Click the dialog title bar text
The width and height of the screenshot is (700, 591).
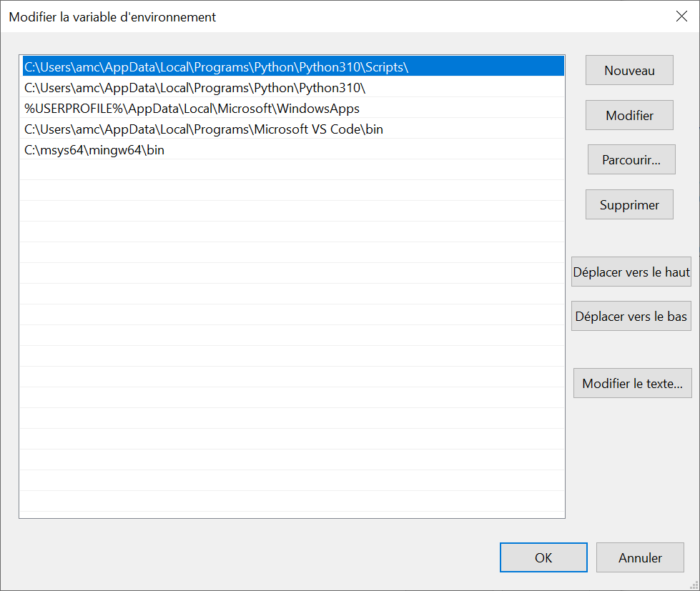pos(112,17)
